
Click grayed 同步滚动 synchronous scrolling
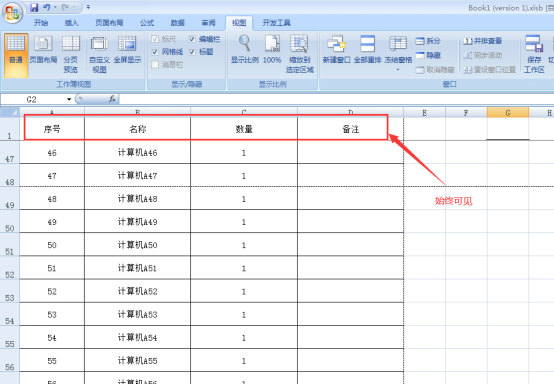(x=482, y=55)
